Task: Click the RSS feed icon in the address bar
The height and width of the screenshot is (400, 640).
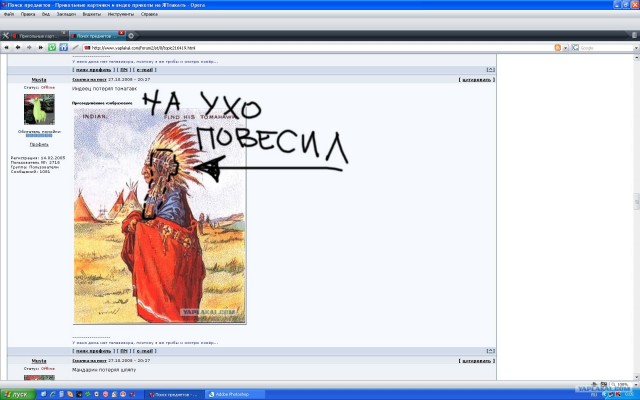Action: 558,48
